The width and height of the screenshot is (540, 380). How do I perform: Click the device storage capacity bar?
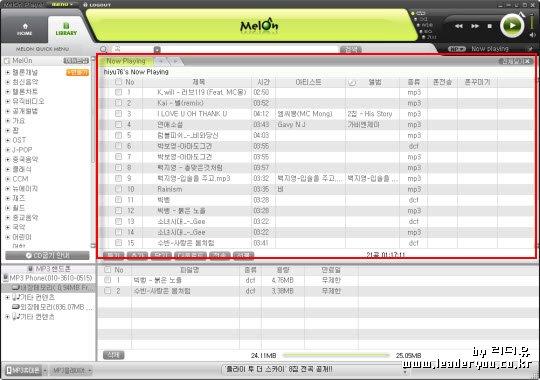pos(335,355)
